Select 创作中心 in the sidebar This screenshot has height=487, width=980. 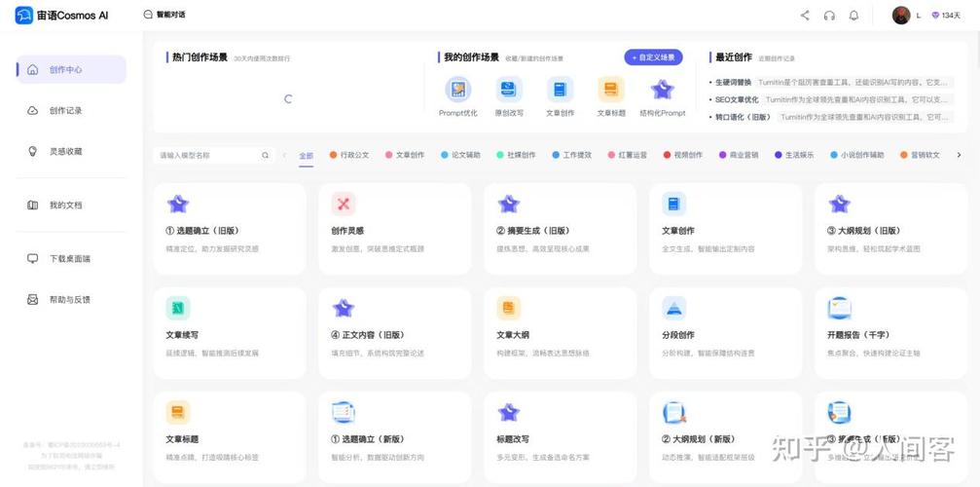71,69
